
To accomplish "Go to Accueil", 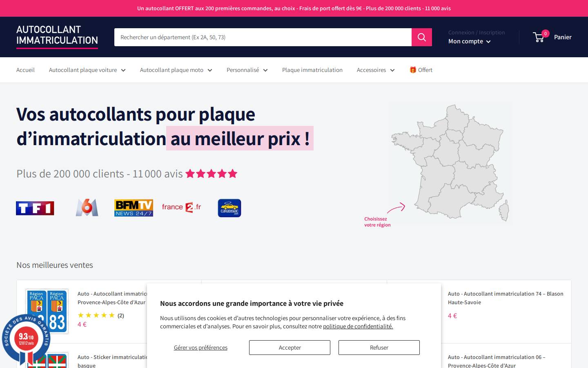I will click(x=25, y=70).
